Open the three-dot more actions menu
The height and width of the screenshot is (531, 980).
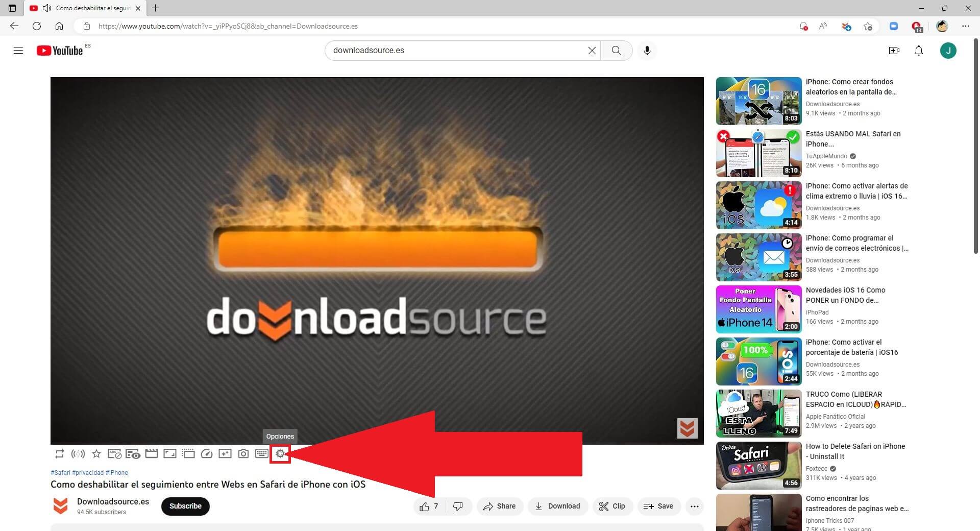tap(695, 506)
